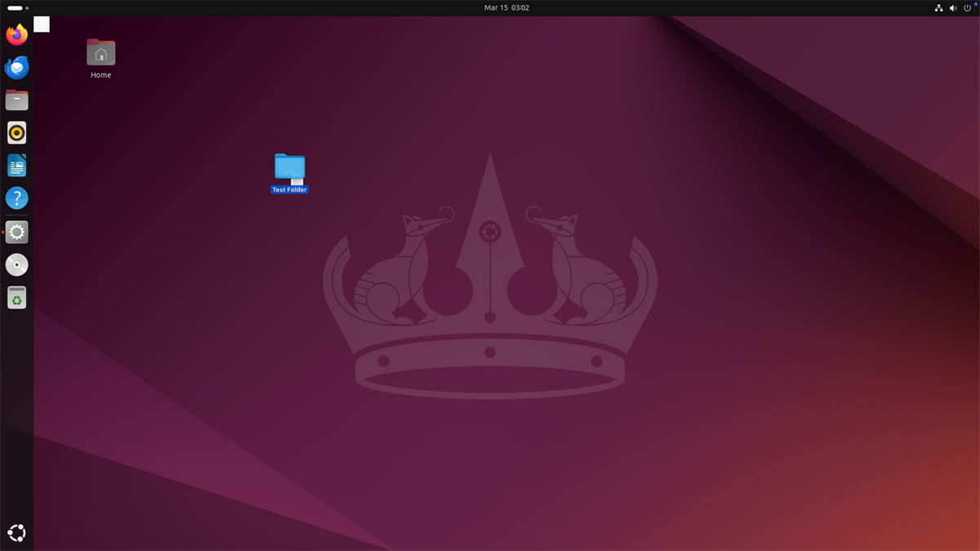This screenshot has height=551, width=980.
Task: Show Applications via the Ubuntu logo
Action: 16,533
